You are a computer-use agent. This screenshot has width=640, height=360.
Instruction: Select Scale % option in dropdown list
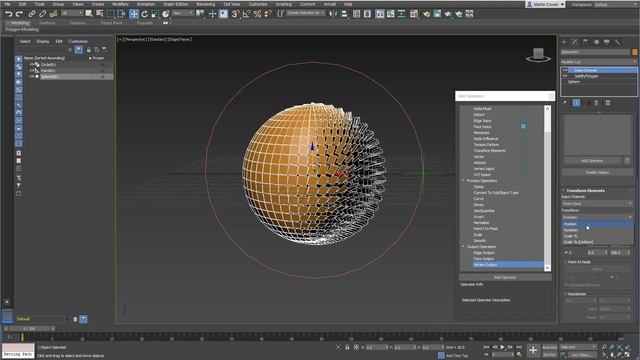click(x=570, y=236)
